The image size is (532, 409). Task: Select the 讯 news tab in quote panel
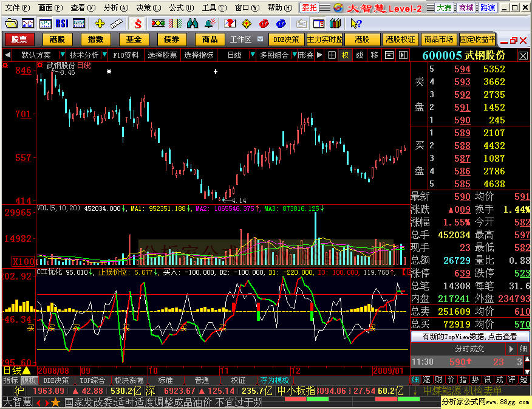click(x=487, y=380)
